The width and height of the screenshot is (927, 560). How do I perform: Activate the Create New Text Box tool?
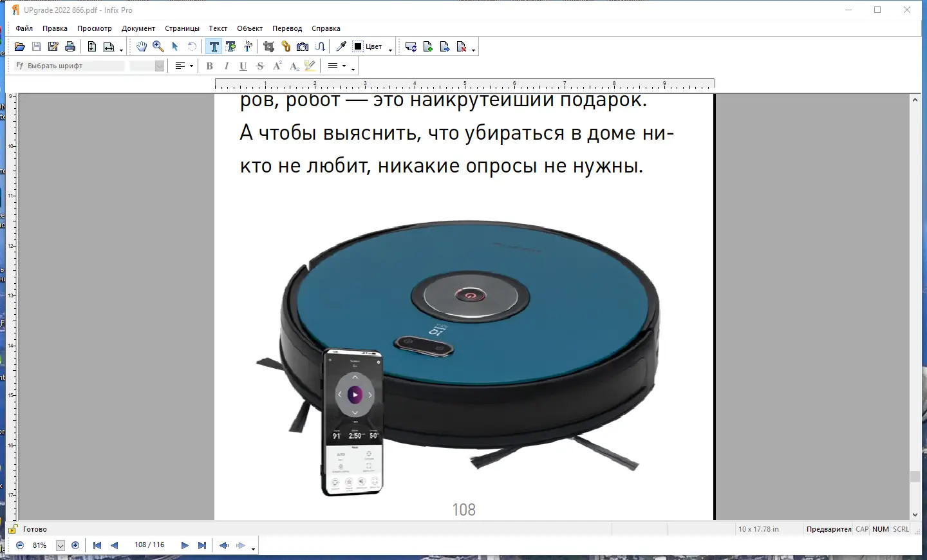click(x=230, y=46)
